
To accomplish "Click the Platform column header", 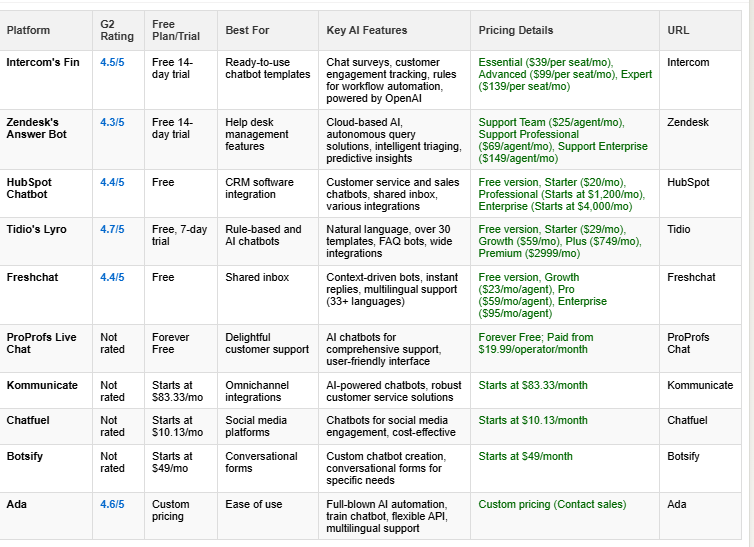I will [x=28, y=30].
